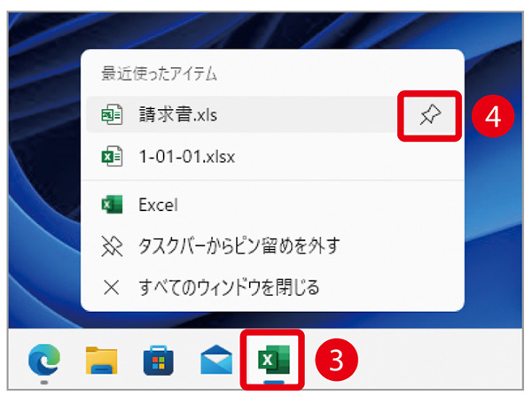Launch Microsoft Store from the taskbar
This screenshot has height=404, width=532.
click(158, 361)
